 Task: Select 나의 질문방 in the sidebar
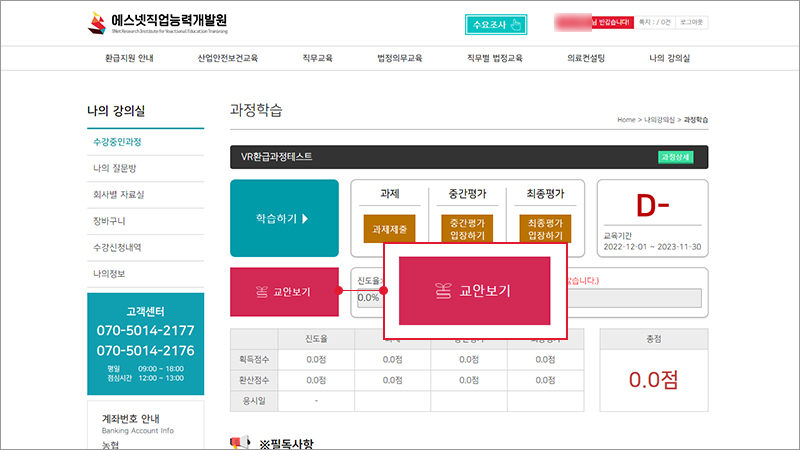[114, 168]
